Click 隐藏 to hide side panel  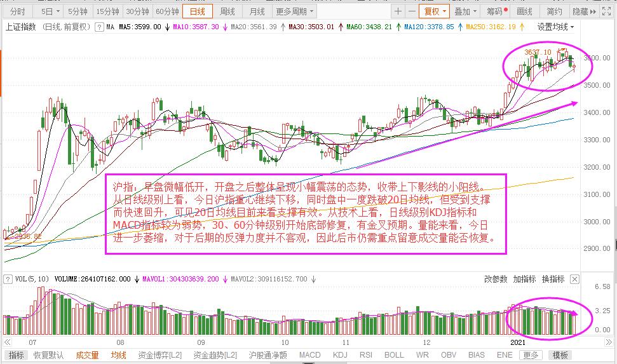pos(584,11)
